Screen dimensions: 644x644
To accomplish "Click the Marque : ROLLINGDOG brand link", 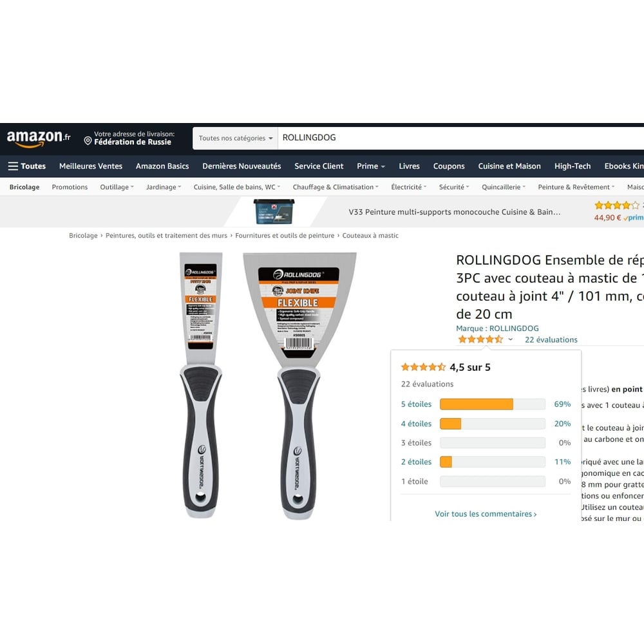I will click(497, 328).
